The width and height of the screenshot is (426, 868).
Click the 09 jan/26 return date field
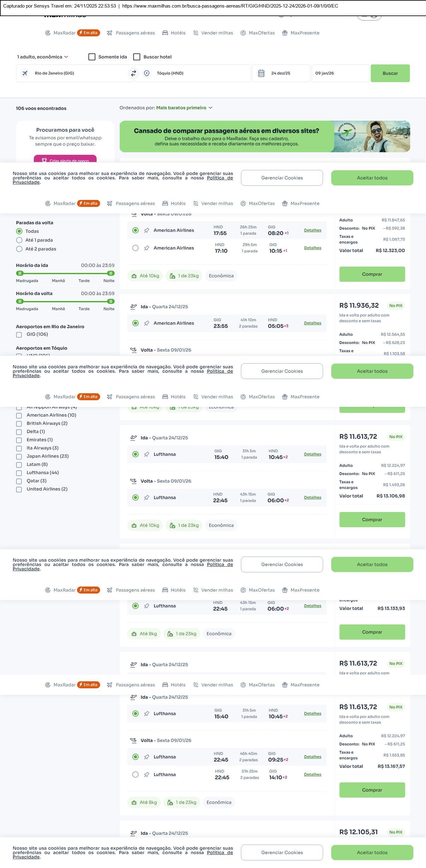point(340,74)
